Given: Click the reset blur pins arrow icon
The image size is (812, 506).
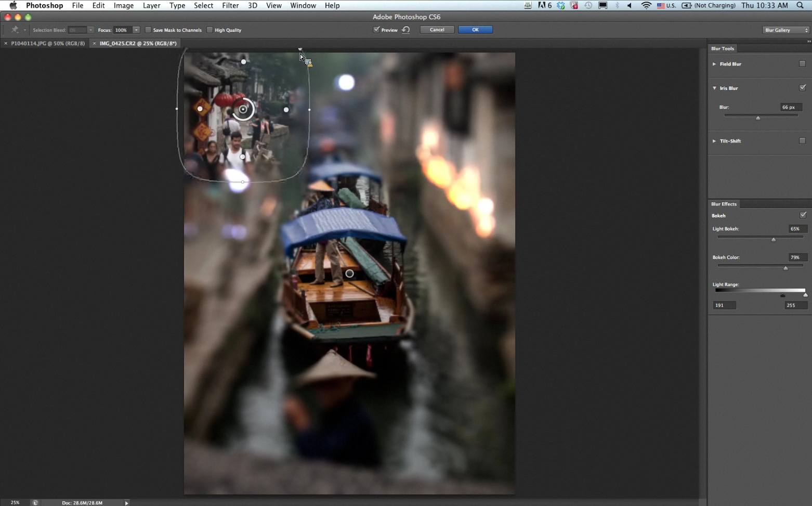Looking at the screenshot, I should pyautogui.click(x=406, y=30).
